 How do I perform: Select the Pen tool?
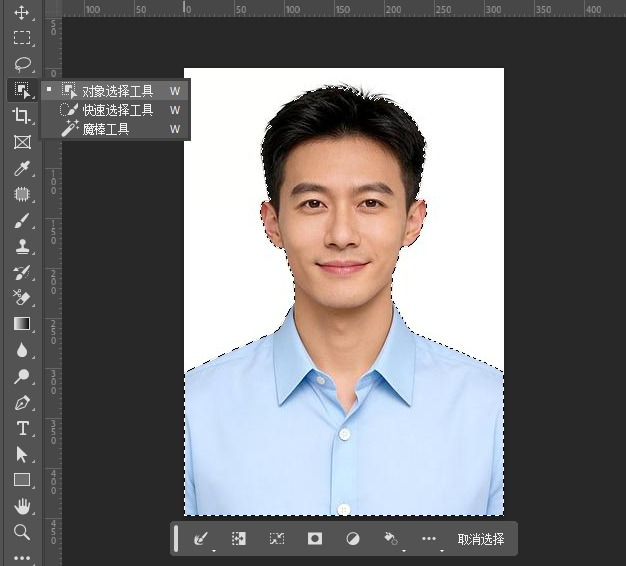22,402
